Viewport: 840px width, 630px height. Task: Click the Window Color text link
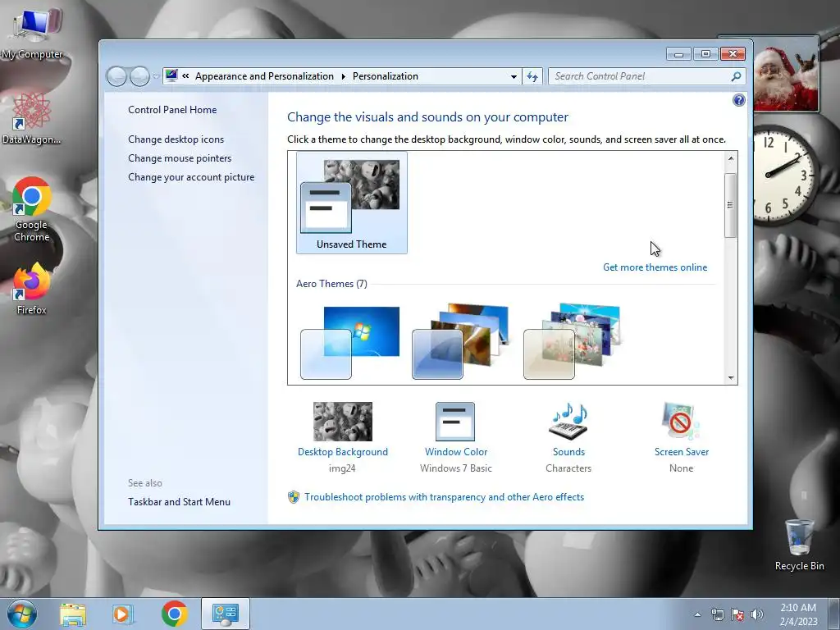tap(456, 452)
